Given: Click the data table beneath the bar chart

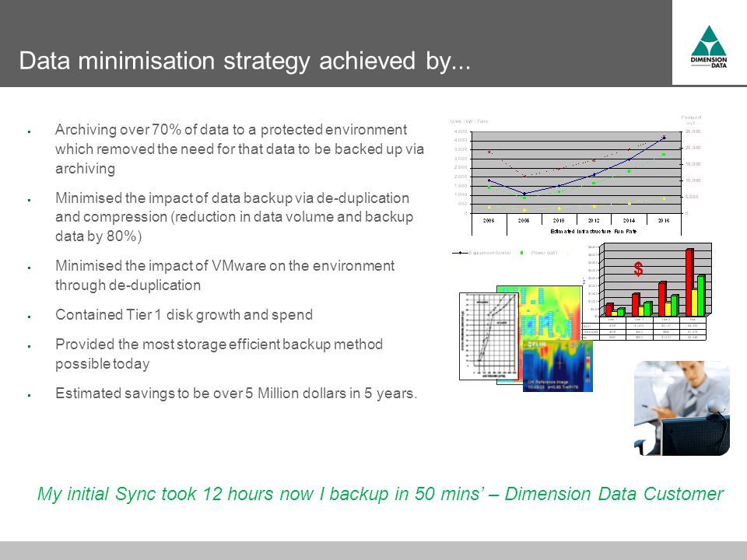Looking at the screenshot, I should click(644, 328).
